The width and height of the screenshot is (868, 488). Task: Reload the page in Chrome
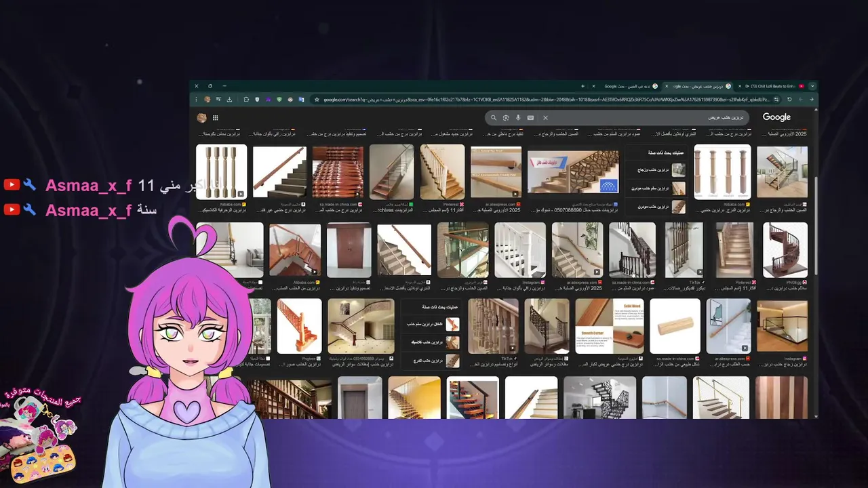pos(789,100)
